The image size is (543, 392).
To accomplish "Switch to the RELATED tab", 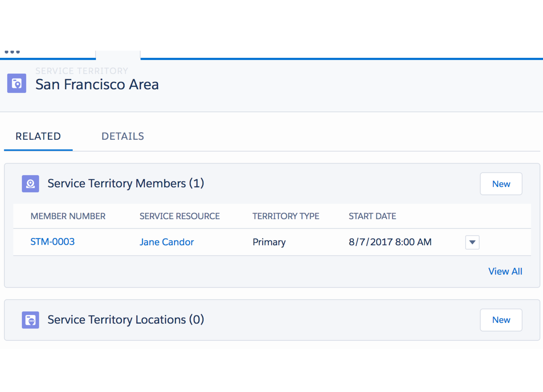I will coord(38,137).
